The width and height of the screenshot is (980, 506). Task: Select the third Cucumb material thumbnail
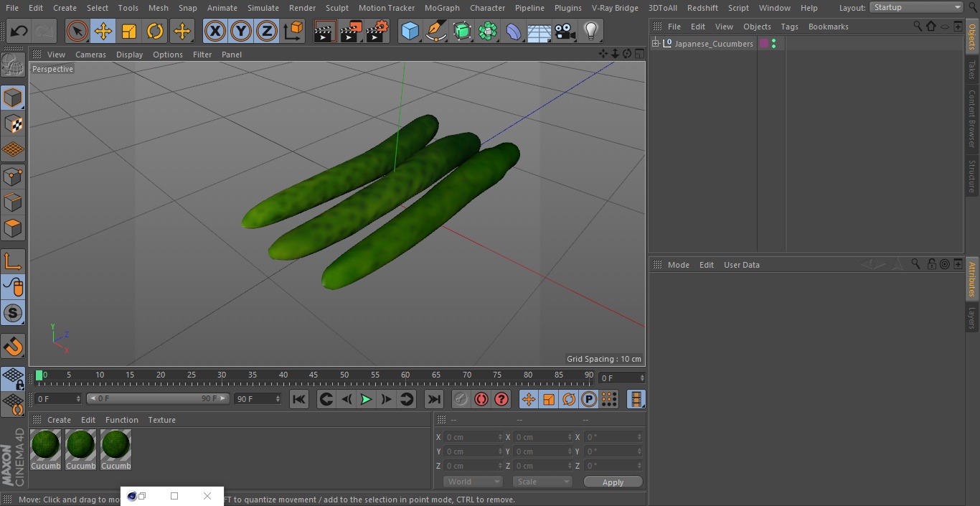(116, 445)
